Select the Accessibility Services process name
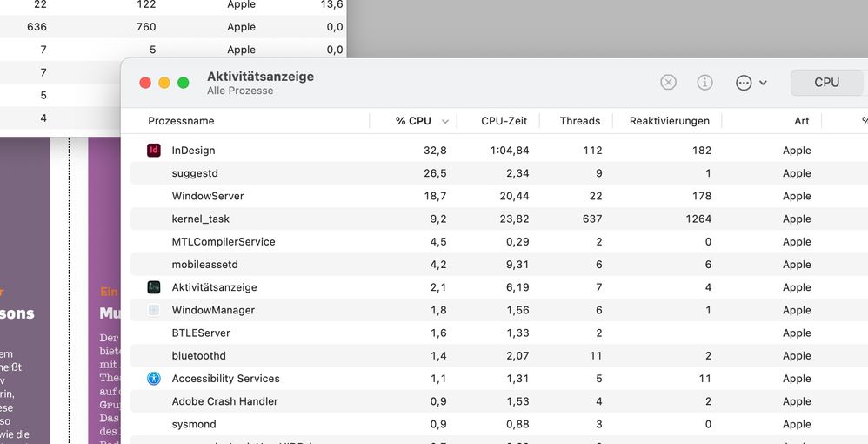Screen dimensions: 868x444 coord(226,379)
